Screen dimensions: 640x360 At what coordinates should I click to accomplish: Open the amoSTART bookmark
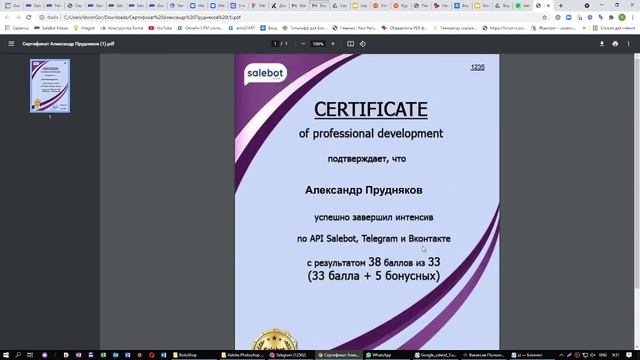point(242,28)
